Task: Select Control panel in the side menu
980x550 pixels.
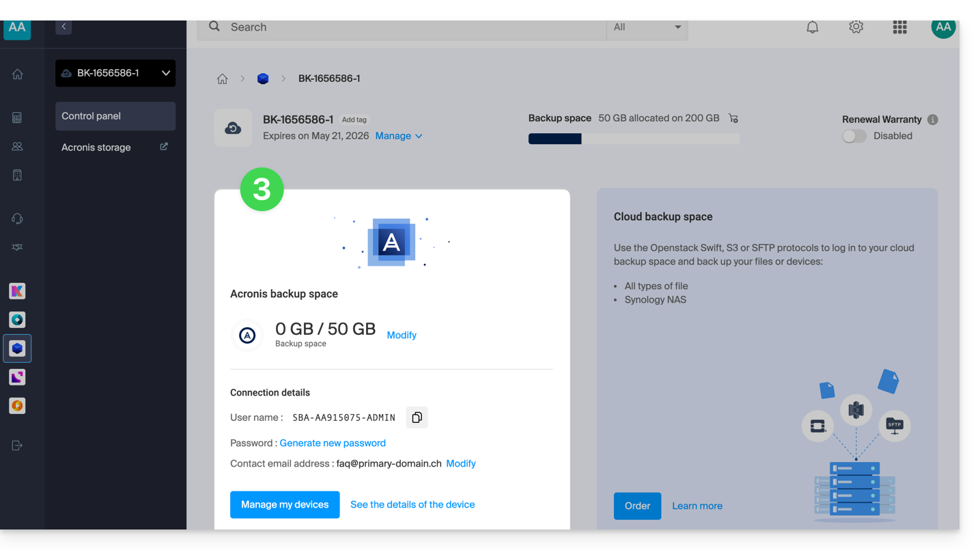Action: 115,116
